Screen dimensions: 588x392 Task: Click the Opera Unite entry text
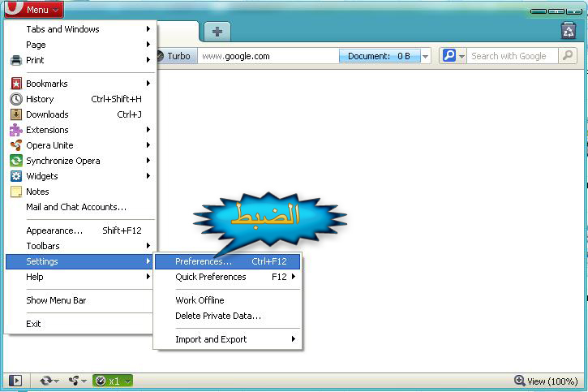[49, 145]
